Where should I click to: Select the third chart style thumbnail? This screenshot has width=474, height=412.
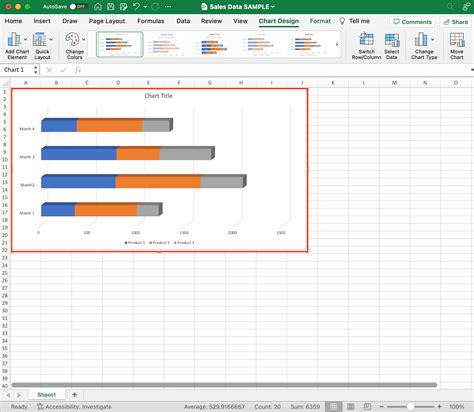pos(214,44)
